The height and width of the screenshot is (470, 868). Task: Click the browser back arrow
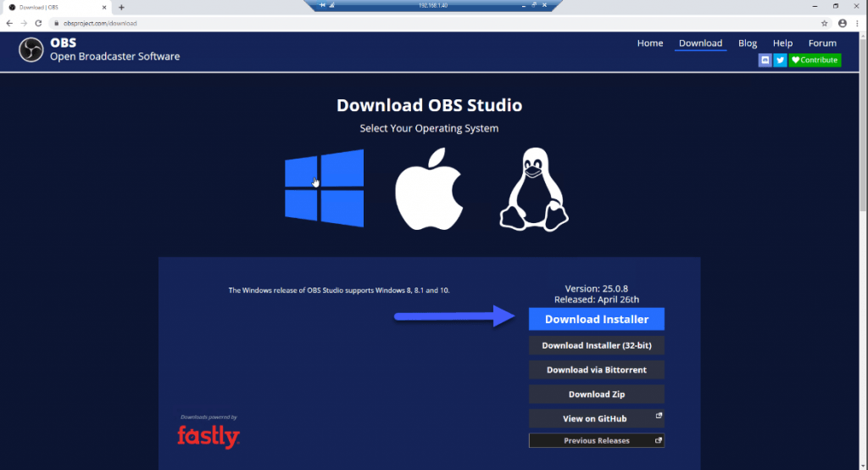[x=9, y=23]
